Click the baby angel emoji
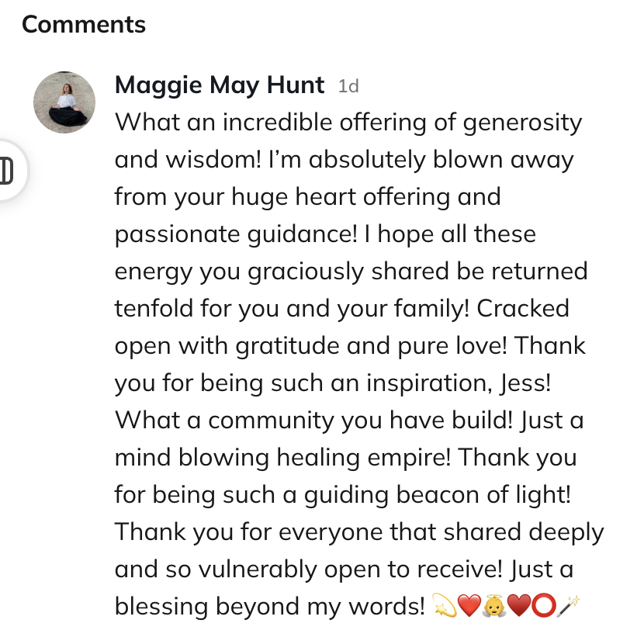Image resolution: width=644 pixels, height=644 pixels. pos(494,606)
